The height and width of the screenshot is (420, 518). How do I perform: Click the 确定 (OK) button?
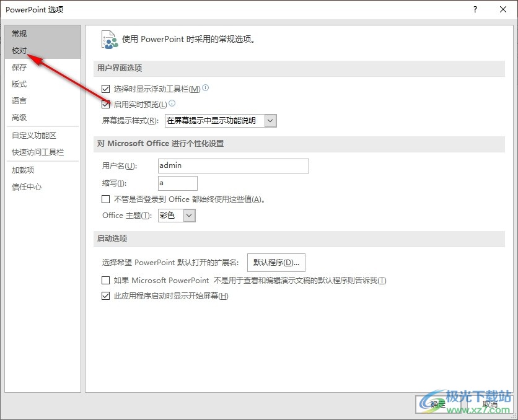[438, 404]
